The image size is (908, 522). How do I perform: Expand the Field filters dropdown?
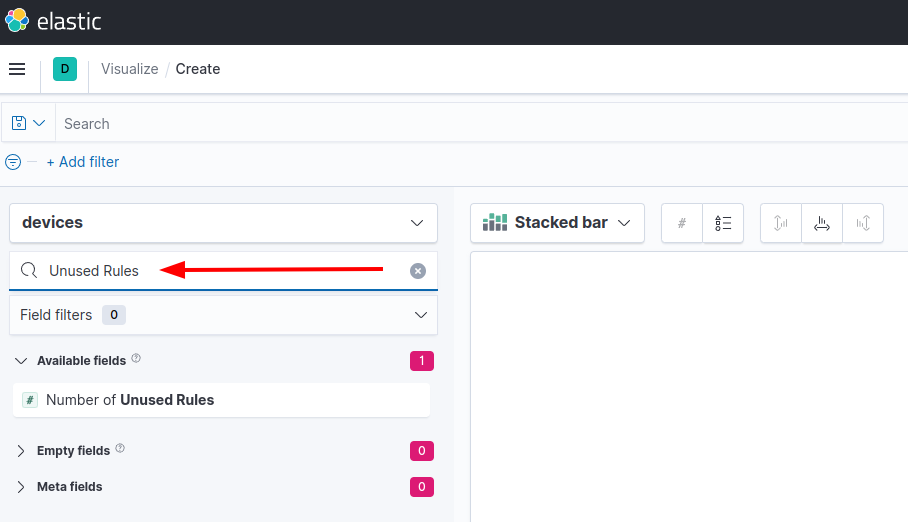pyautogui.click(x=223, y=315)
